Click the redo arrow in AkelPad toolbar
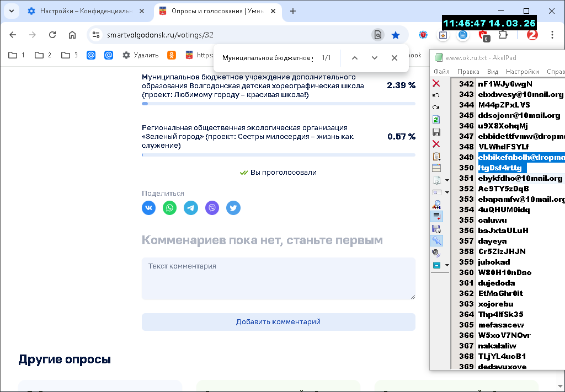The width and height of the screenshot is (565, 392). click(x=436, y=108)
